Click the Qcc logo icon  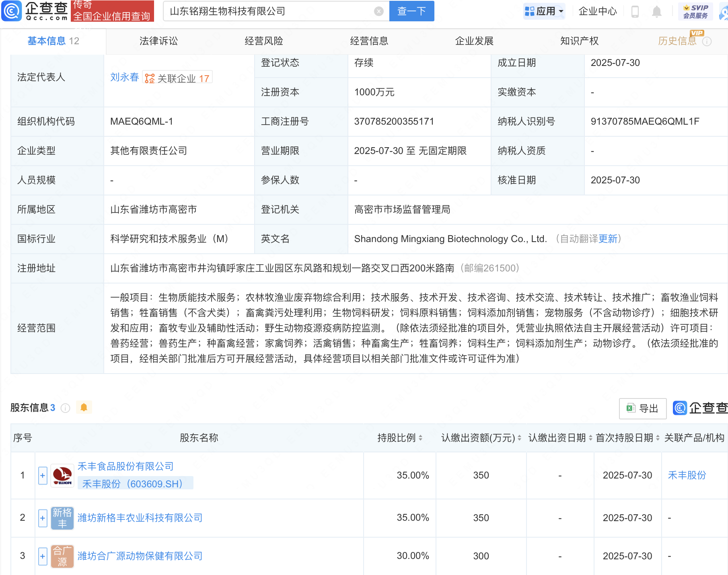click(x=12, y=11)
